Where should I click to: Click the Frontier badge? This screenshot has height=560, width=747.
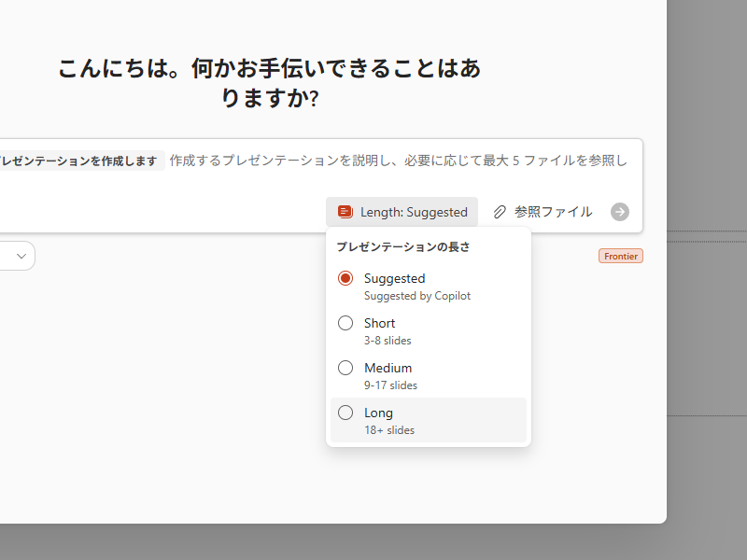[x=620, y=255]
